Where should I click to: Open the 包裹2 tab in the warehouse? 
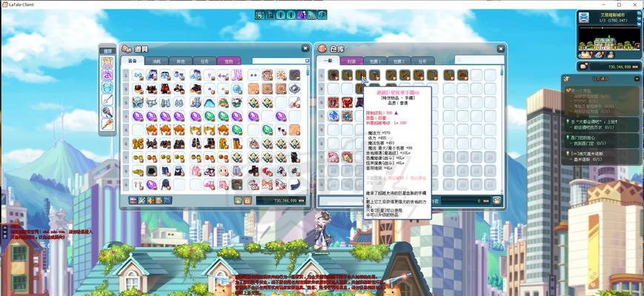[399, 61]
